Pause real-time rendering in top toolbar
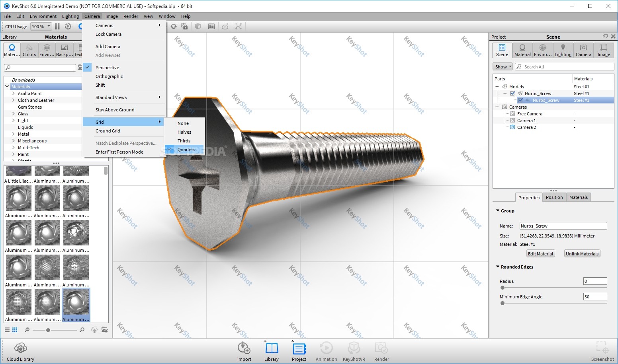The height and width of the screenshot is (364, 618). (57, 26)
